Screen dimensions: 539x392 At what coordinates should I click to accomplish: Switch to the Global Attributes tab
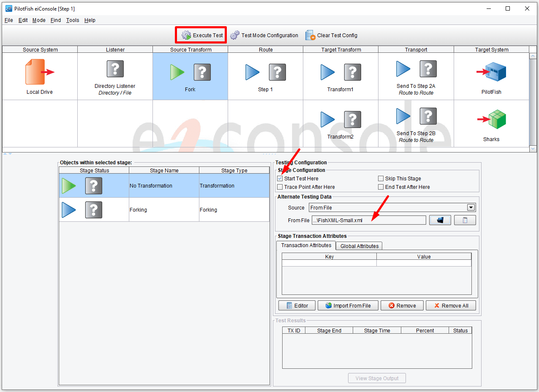pos(360,246)
